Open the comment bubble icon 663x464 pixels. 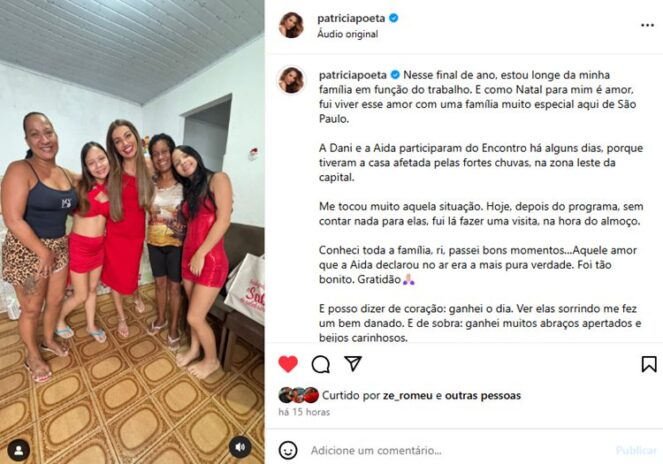pos(321,364)
